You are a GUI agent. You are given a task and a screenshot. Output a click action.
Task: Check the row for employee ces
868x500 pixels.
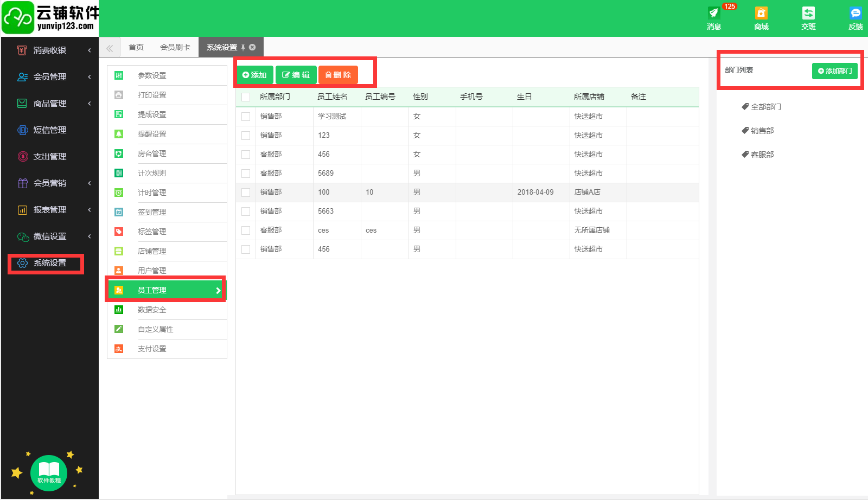(x=246, y=230)
